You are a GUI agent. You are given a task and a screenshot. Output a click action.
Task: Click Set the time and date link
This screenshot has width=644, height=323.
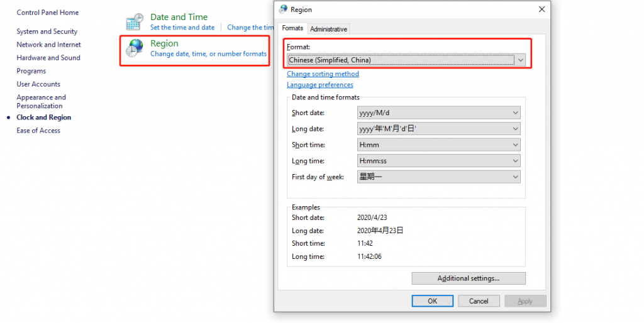click(x=182, y=28)
